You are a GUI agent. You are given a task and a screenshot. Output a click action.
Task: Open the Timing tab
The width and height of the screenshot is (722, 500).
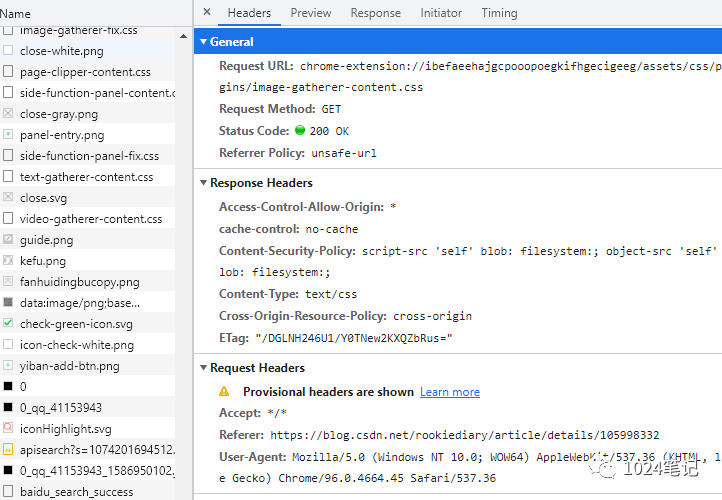coord(499,13)
